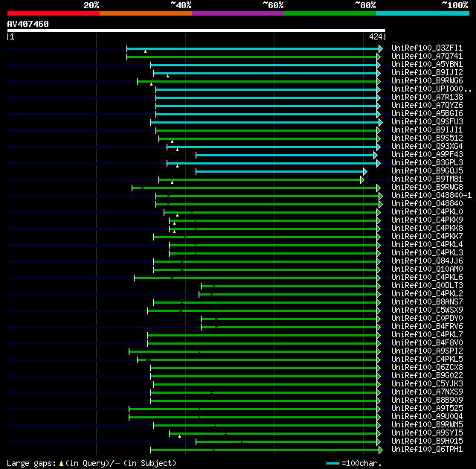476x469 pixels.
Task: Click the green alignment bar for UniRef100_B9H015
Action: coord(288,442)
